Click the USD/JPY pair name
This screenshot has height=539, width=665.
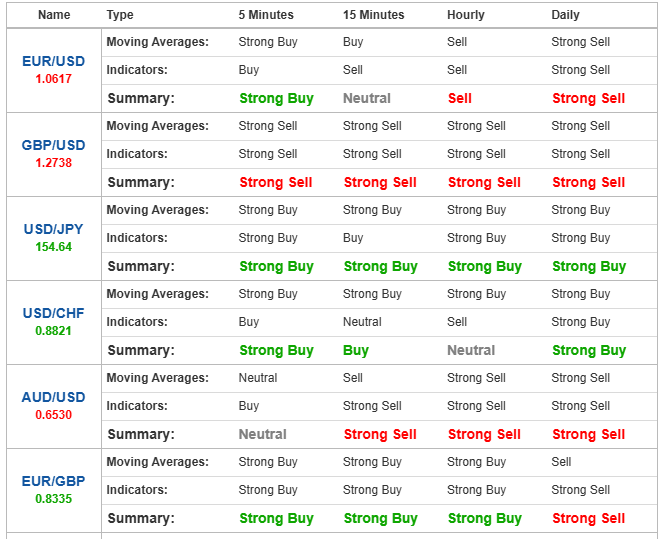(x=54, y=229)
